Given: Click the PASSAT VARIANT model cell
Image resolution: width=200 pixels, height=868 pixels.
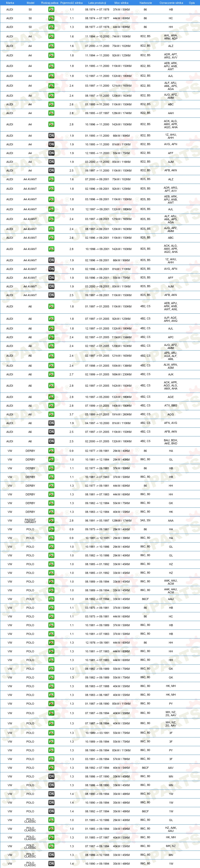Looking at the screenshot, I should [30, 521].
